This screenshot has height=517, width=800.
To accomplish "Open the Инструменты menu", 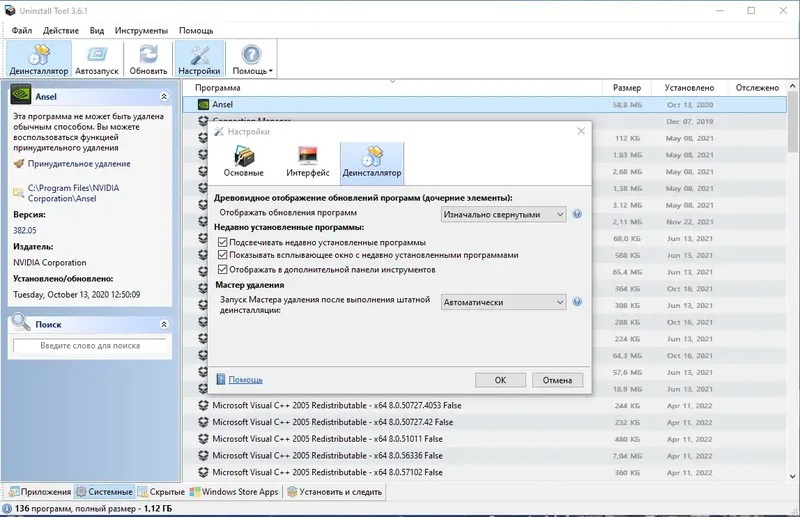I will click(x=141, y=31).
